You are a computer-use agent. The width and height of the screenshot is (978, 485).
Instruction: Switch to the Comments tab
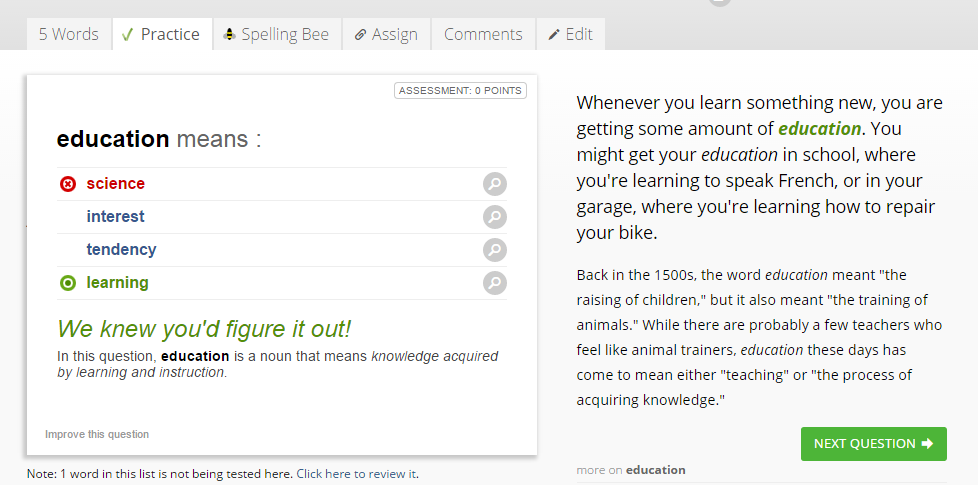click(x=483, y=34)
